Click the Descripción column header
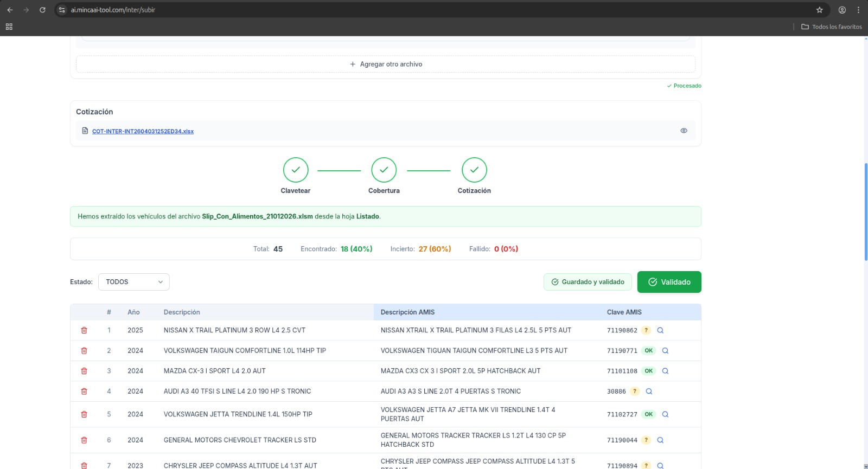Image resolution: width=868 pixels, height=469 pixels. point(182,312)
